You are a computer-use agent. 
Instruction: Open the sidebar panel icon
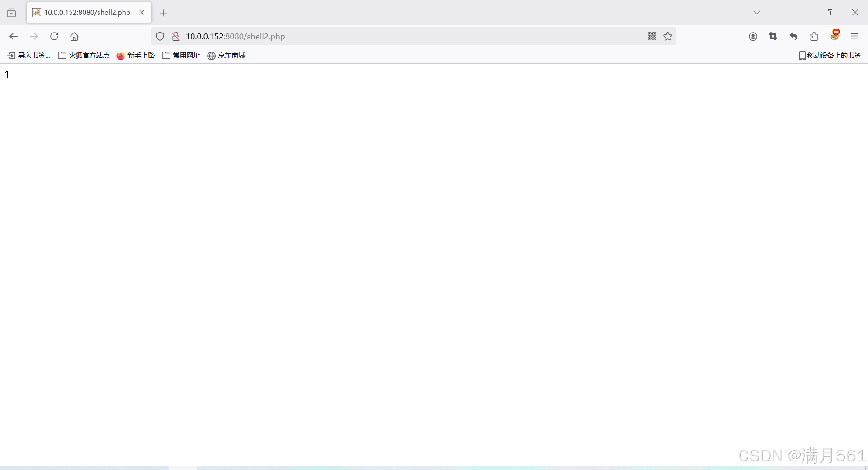[11, 13]
